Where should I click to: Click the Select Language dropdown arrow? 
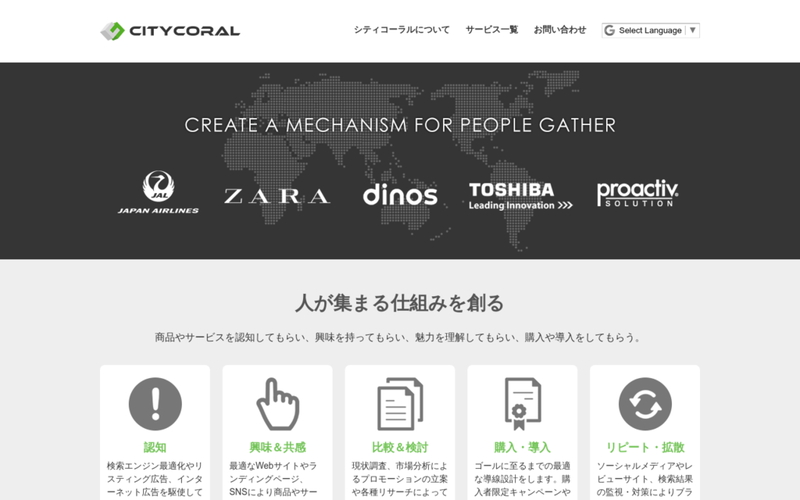coord(692,30)
